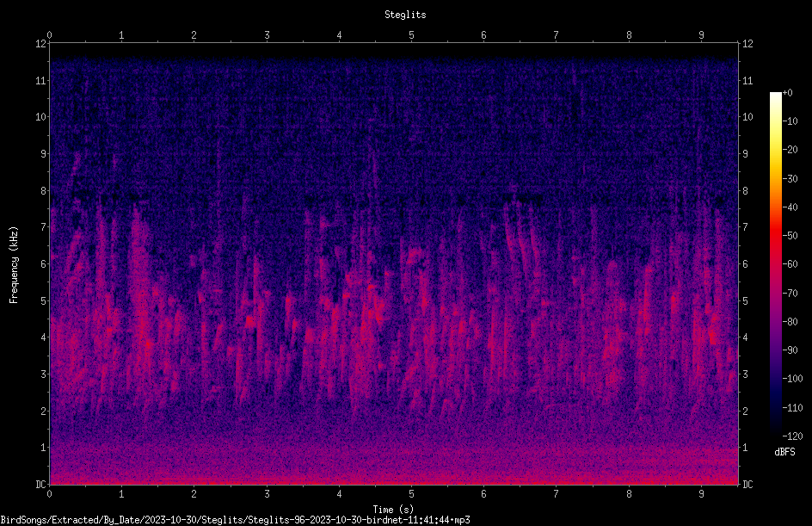
Task: Click the 10 kHz label on right axis
Action: coord(747,117)
